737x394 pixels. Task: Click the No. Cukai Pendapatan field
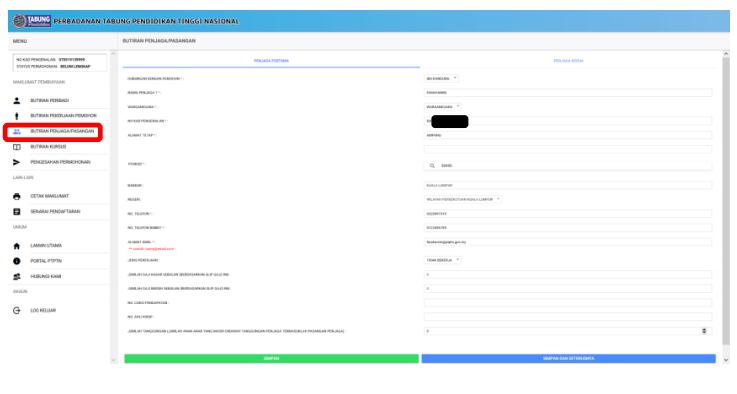568,303
